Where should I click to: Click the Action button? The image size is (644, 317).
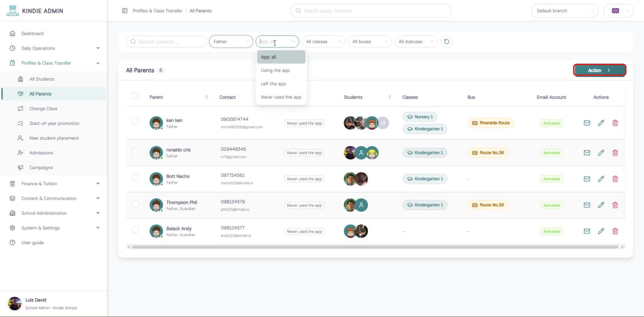tap(600, 70)
